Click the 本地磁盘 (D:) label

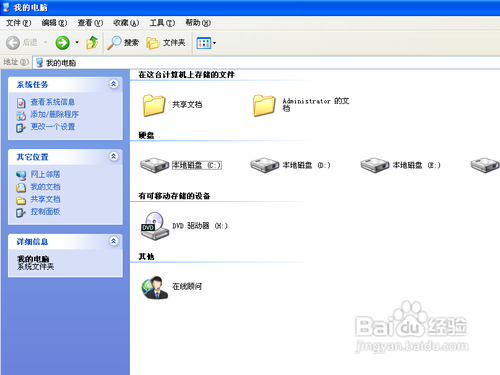click(307, 165)
